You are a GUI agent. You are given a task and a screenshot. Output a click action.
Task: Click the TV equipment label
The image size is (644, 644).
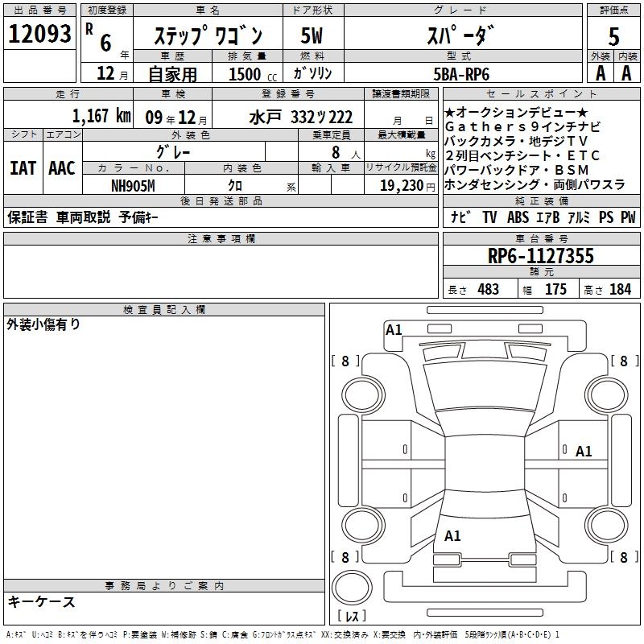point(489,217)
